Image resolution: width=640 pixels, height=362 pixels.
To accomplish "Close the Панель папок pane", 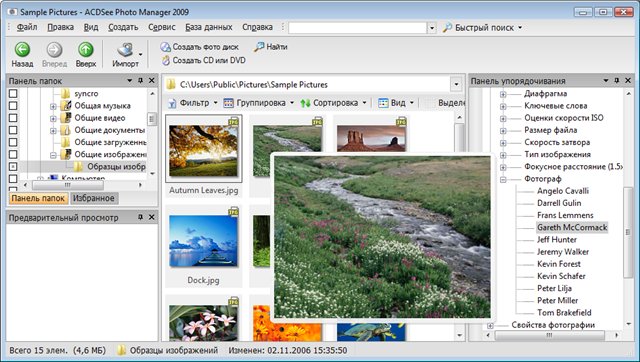I will pyautogui.click(x=151, y=80).
